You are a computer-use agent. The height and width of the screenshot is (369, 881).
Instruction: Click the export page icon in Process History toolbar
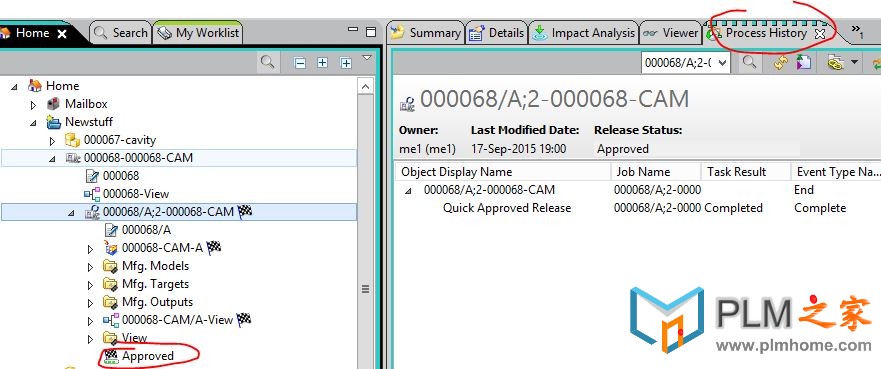(x=803, y=62)
